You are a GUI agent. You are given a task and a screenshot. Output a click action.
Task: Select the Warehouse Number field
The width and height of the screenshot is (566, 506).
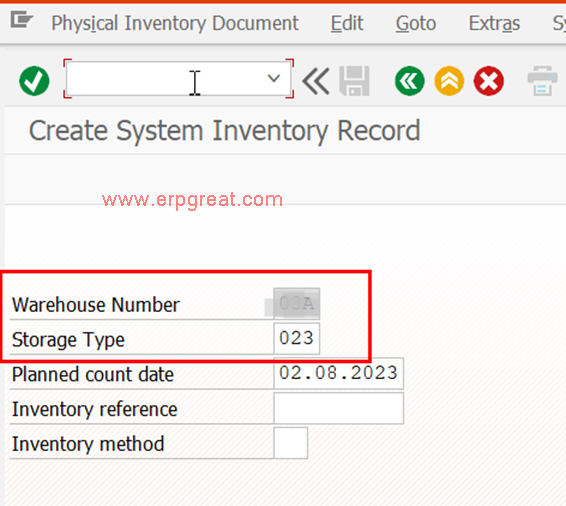[x=297, y=304]
